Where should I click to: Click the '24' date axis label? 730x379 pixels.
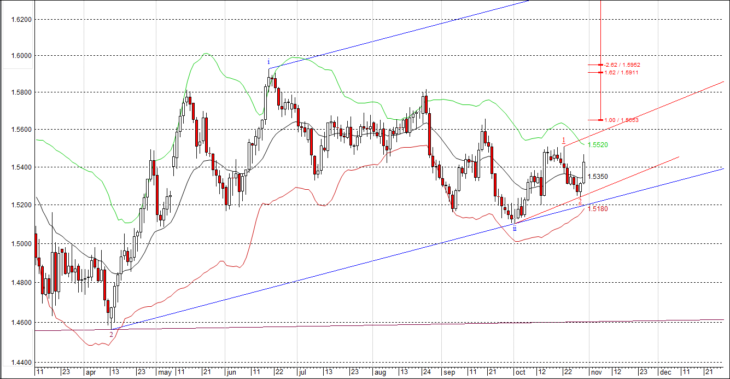click(426, 372)
